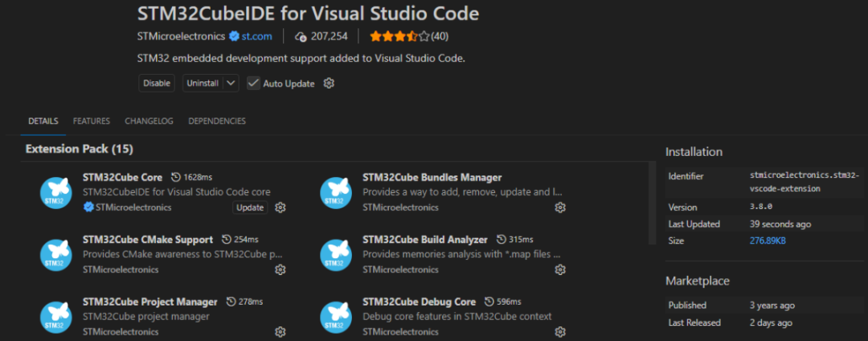
Task: Click the STMicroelectronics publisher name in header
Action: [181, 36]
